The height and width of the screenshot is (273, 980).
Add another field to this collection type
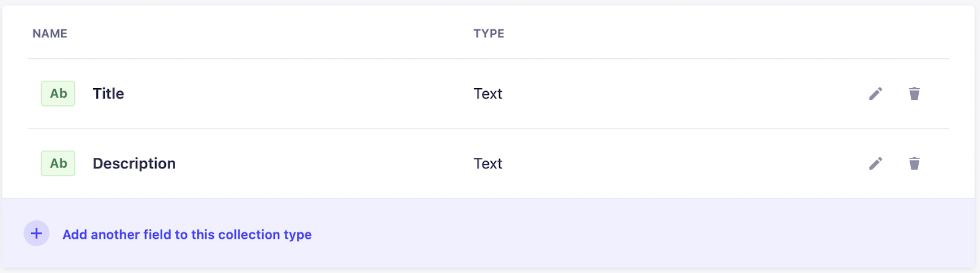coord(187,234)
